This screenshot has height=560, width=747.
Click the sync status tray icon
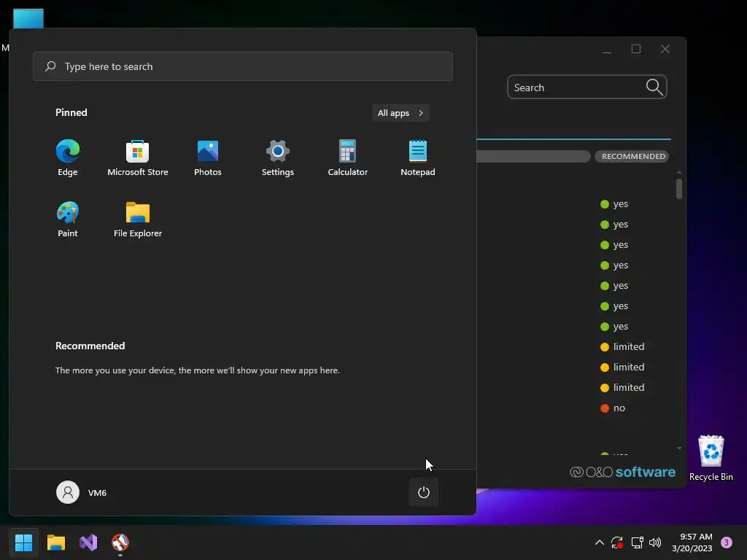click(617, 542)
